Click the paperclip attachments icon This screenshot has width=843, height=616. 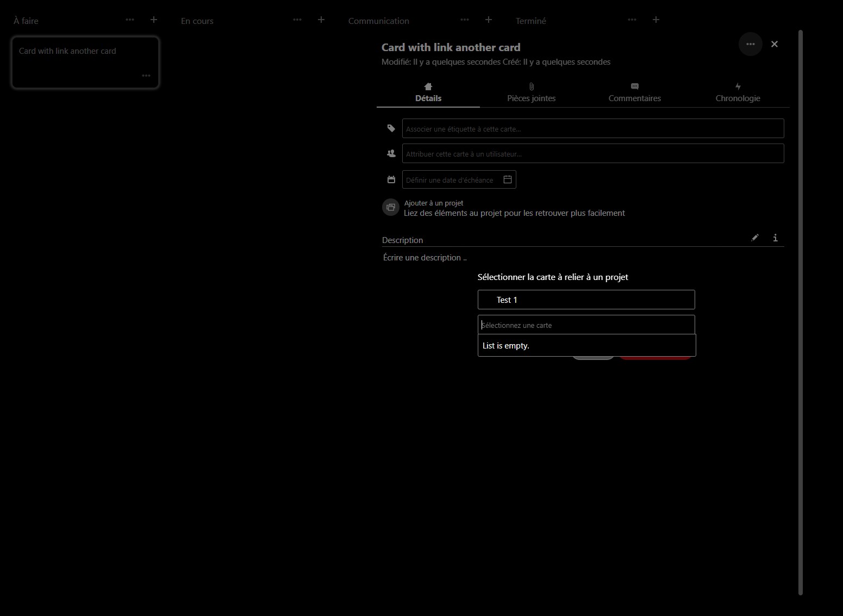(531, 86)
